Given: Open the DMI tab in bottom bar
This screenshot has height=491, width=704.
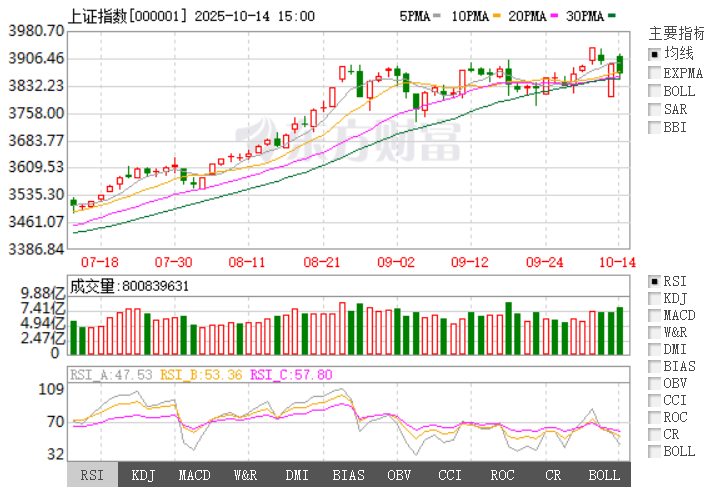Looking at the screenshot, I should [x=297, y=475].
